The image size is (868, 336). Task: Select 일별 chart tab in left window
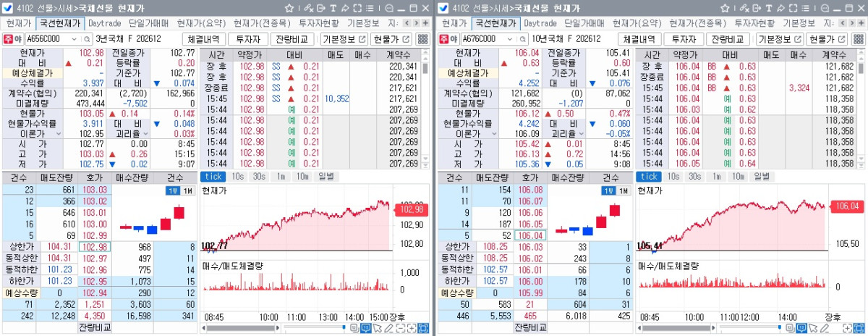point(325,176)
